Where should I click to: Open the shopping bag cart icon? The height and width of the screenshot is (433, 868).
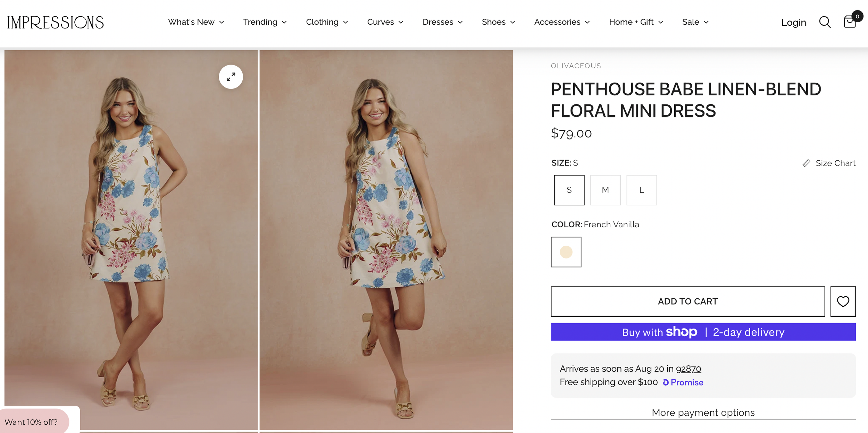pos(850,22)
